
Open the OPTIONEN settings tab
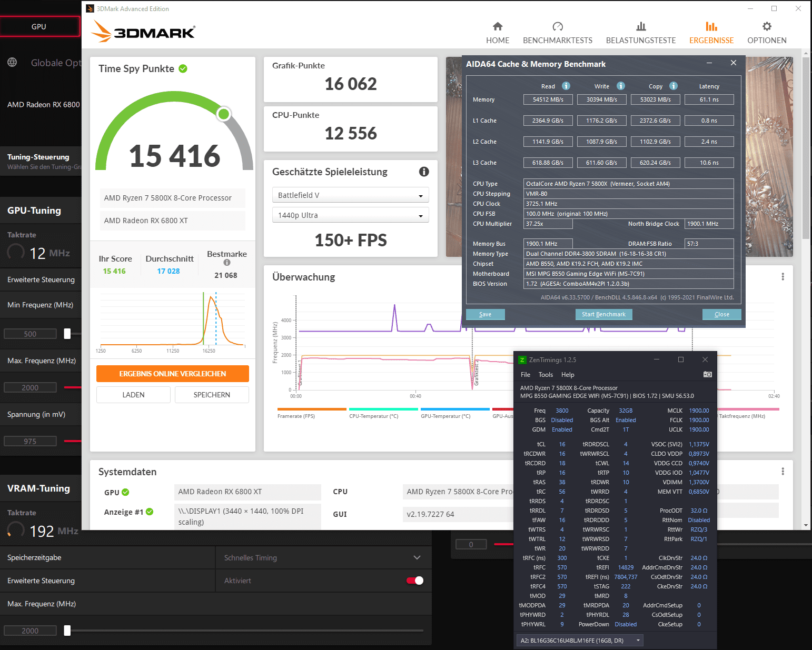tap(767, 33)
